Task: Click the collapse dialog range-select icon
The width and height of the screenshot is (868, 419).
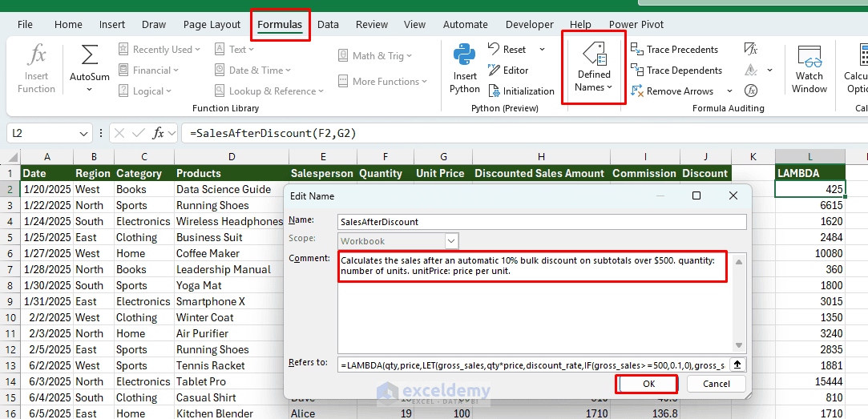Action: [x=737, y=365]
